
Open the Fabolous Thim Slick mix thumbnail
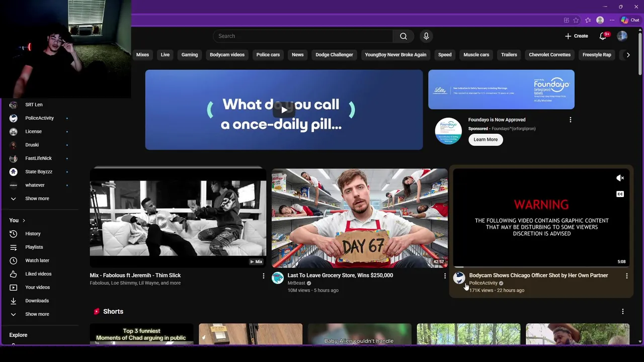178,218
